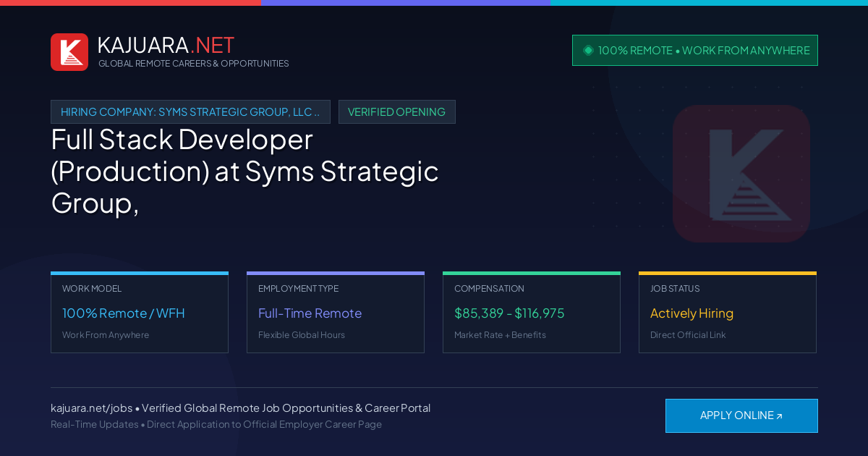Click the 'Real-Time Updates' footer line
Screen dimensions: 868x456
pyautogui.click(x=216, y=424)
